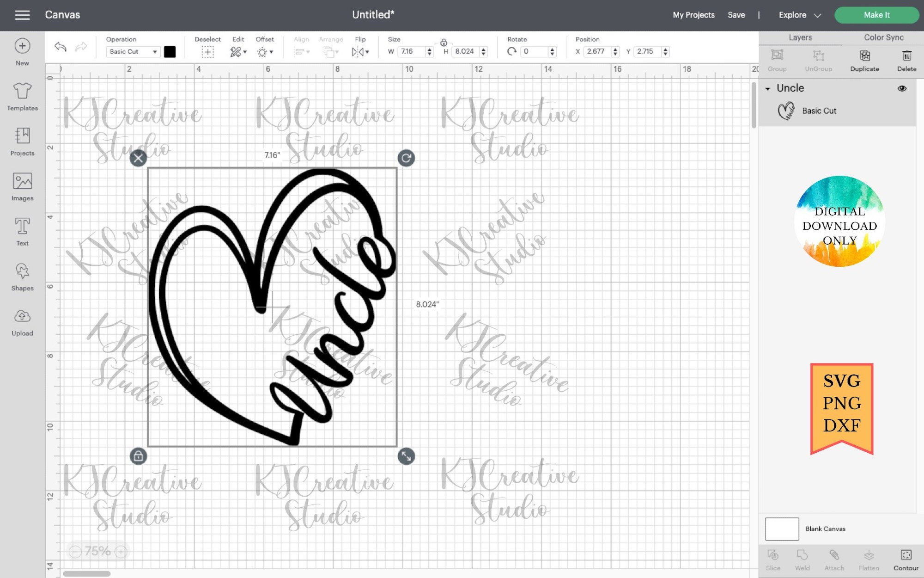Click the zoom out minus control

(75, 552)
